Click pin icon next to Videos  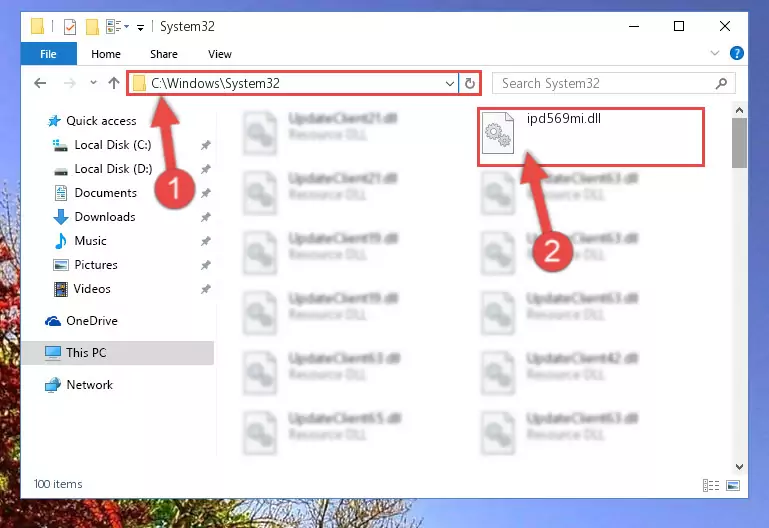pos(205,289)
